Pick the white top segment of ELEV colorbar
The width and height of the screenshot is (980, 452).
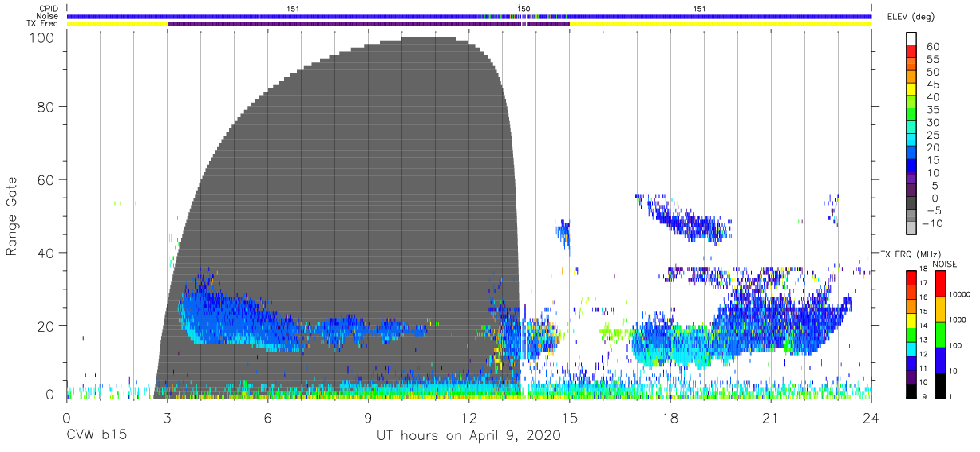913,38
